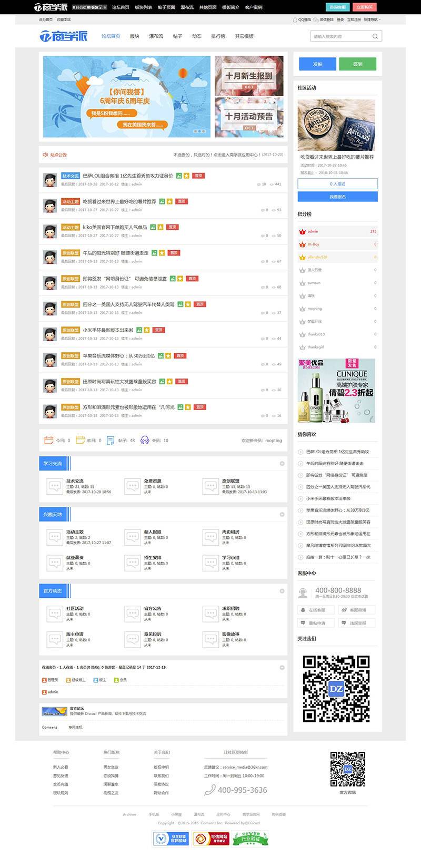This screenshot has width=421, height=868.
Task: Click the 我要报名 button
Action: pos(337,197)
